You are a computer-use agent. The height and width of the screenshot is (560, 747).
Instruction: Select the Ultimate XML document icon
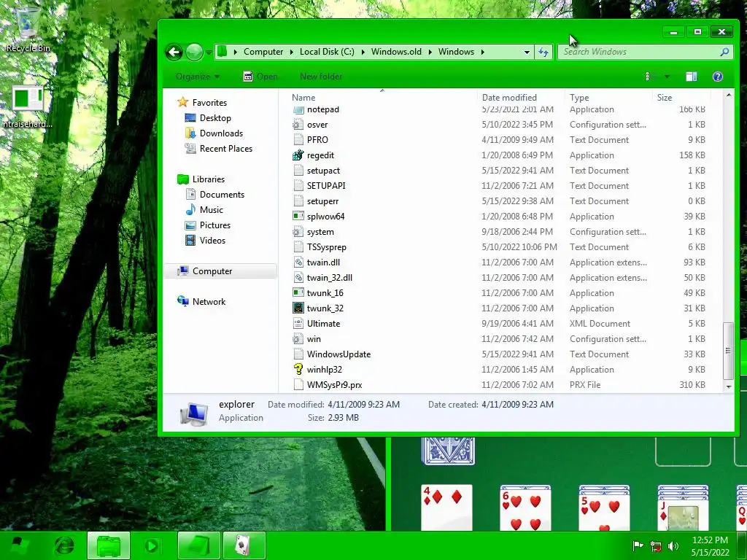coord(298,324)
